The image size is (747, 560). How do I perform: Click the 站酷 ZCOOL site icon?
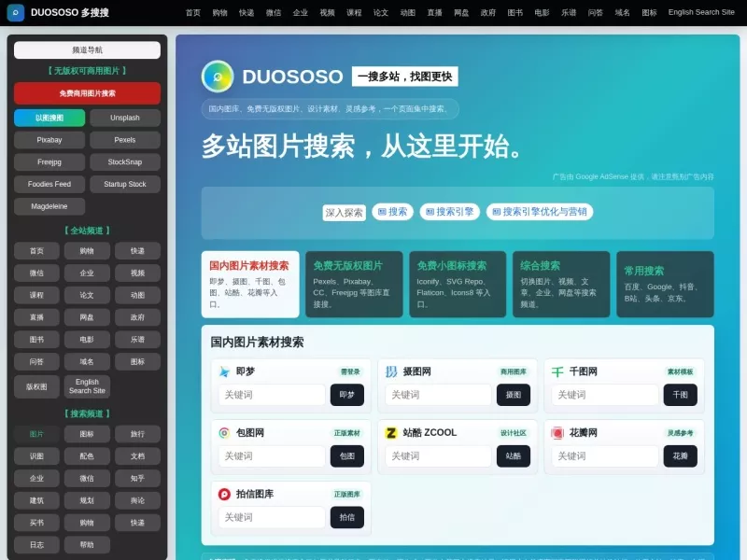tap(390, 433)
